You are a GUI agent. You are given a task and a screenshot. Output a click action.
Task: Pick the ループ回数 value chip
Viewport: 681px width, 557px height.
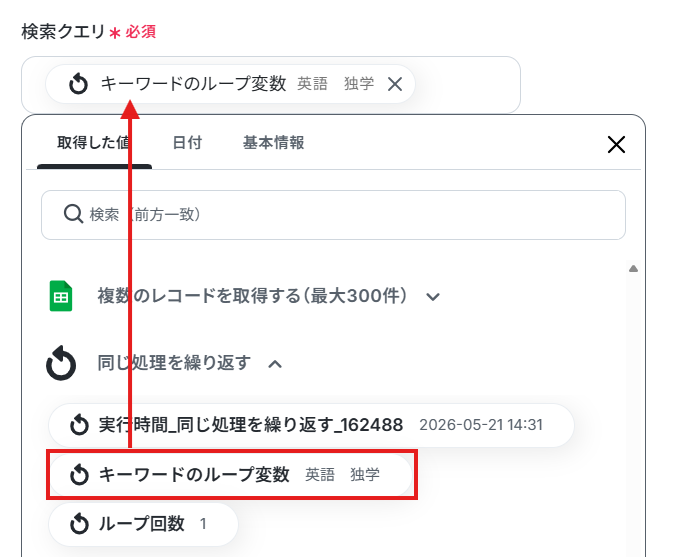pos(143,524)
